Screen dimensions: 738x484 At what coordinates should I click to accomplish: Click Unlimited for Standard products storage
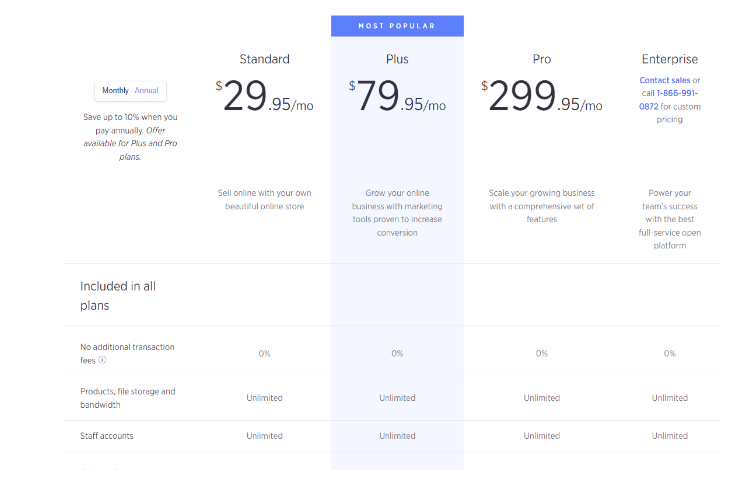click(x=265, y=398)
